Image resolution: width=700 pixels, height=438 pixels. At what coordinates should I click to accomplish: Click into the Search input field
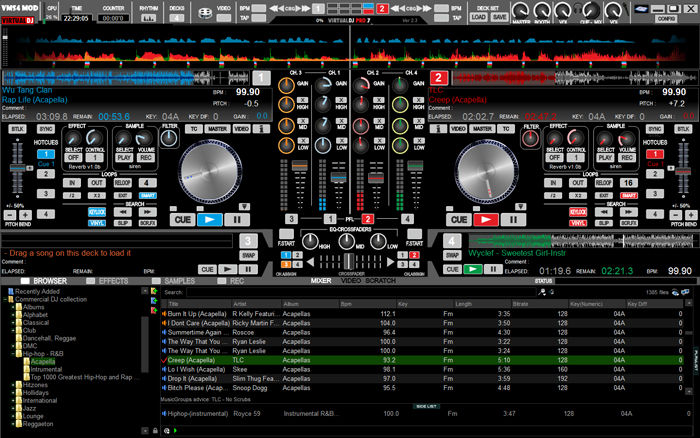point(361,292)
